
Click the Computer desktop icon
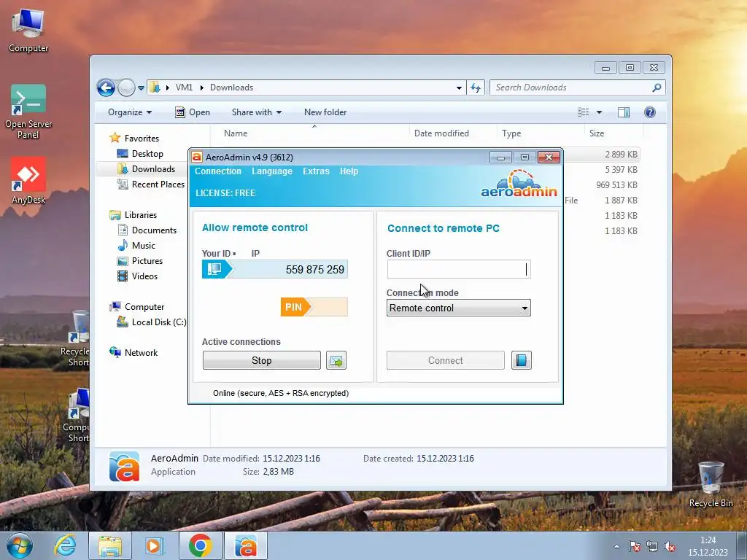(x=28, y=31)
